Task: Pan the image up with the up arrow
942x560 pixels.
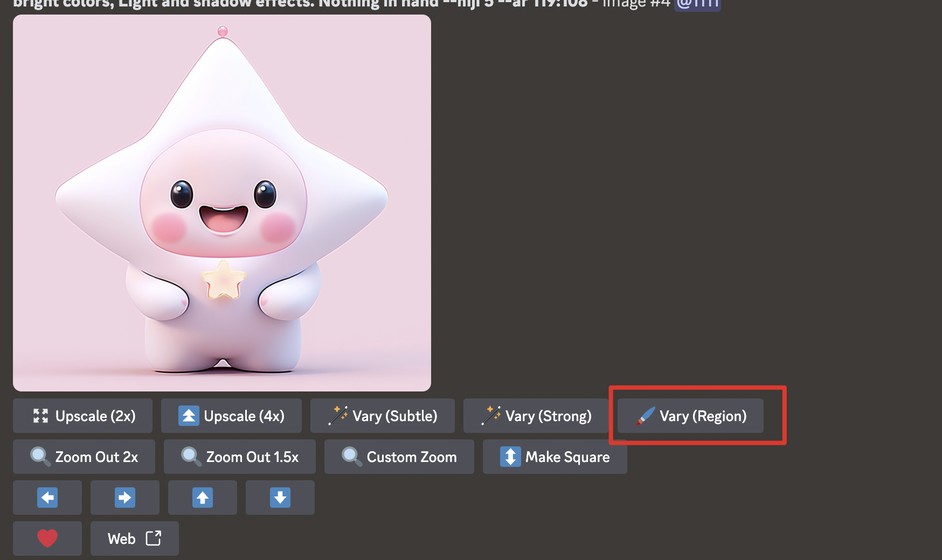Action: (x=203, y=498)
